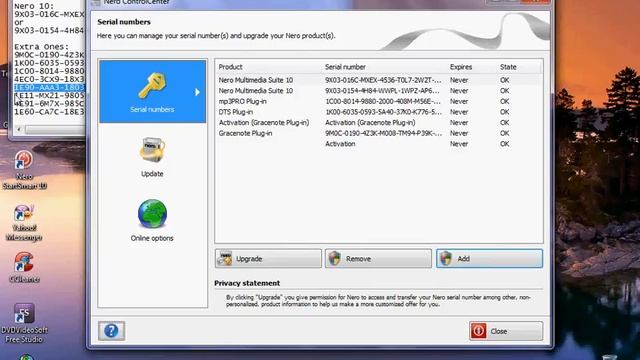Sort by the Product column header
This screenshot has height=360, width=640.
(230, 67)
